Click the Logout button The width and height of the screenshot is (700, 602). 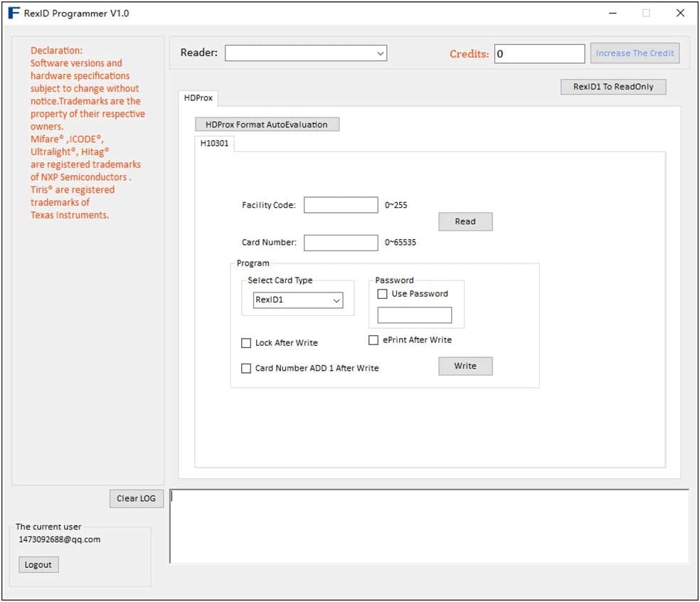pos(38,564)
